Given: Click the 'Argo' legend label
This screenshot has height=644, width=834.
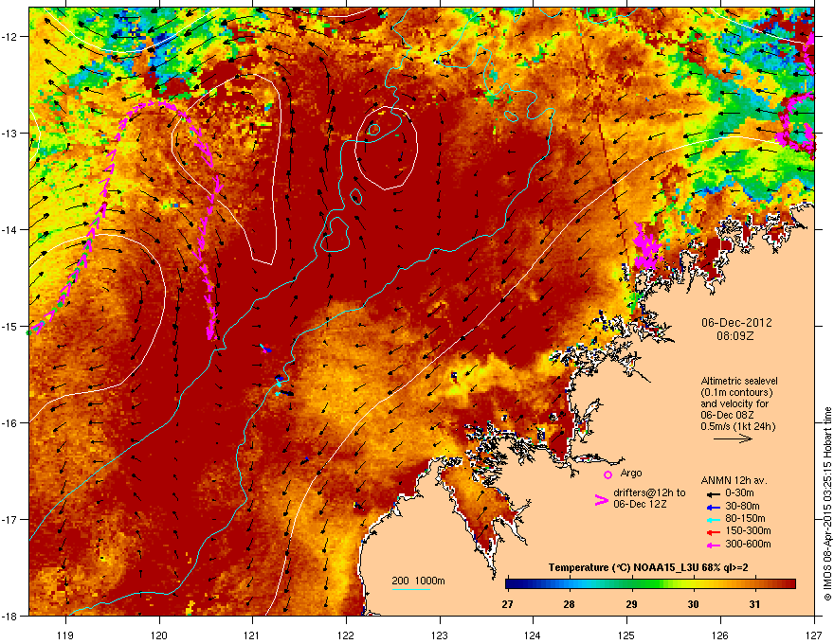Looking at the screenshot, I should click(631, 473).
